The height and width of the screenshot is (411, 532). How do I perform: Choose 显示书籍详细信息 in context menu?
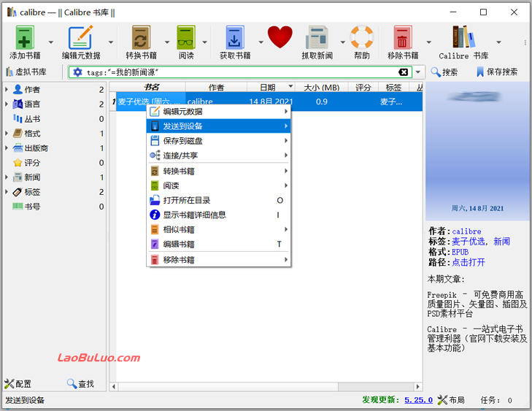point(218,215)
